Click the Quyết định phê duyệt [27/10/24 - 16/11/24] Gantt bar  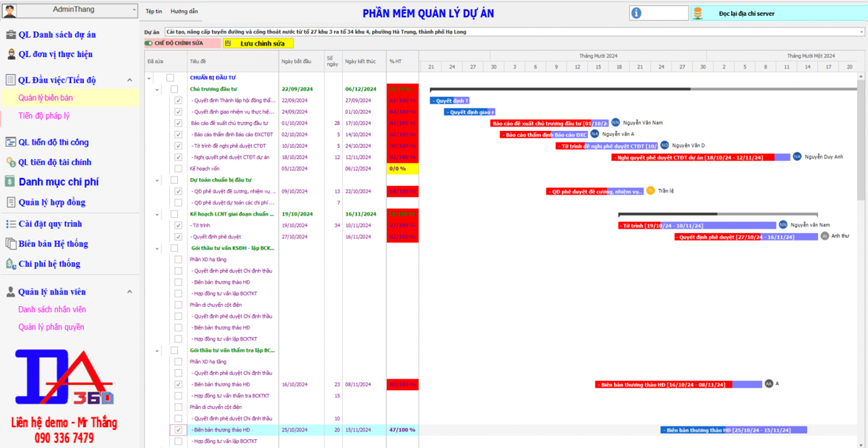(746, 237)
